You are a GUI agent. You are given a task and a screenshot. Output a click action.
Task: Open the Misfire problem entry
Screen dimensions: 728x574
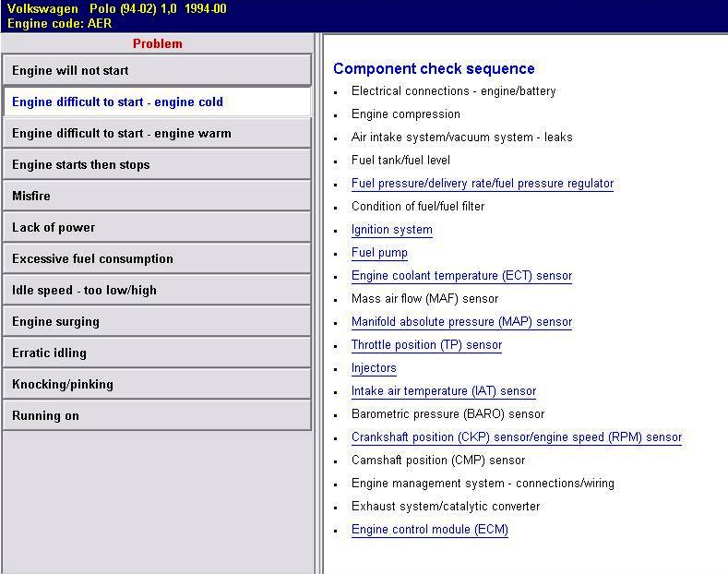157,196
